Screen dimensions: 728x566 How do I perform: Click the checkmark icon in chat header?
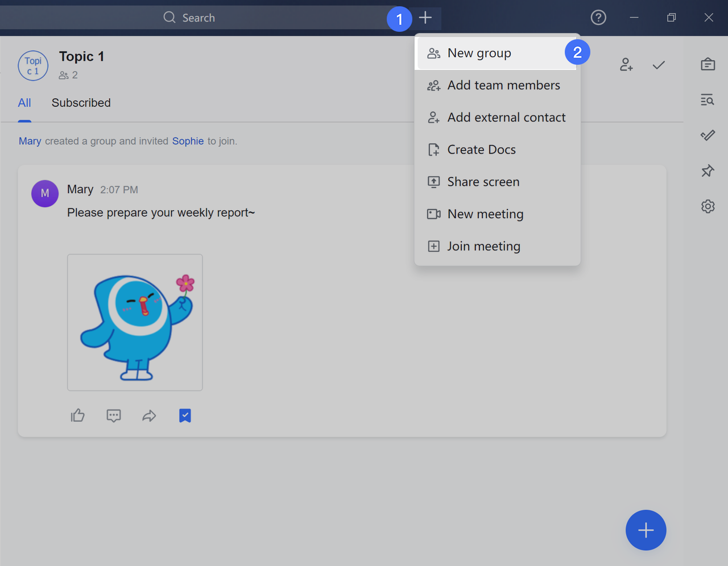point(659,65)
